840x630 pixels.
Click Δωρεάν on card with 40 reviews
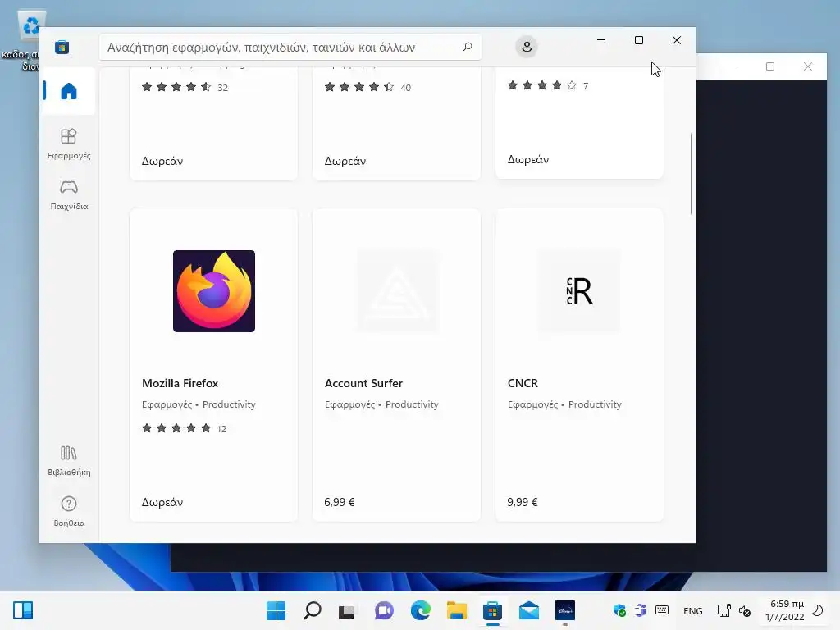pyautogui.click(x=345, y=161)
